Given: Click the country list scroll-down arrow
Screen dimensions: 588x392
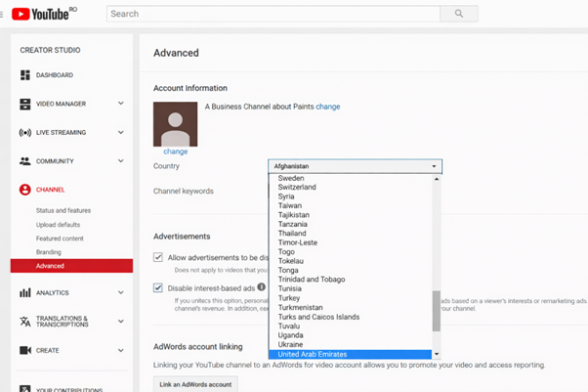Looking at the screenshot, I should 437,354.
